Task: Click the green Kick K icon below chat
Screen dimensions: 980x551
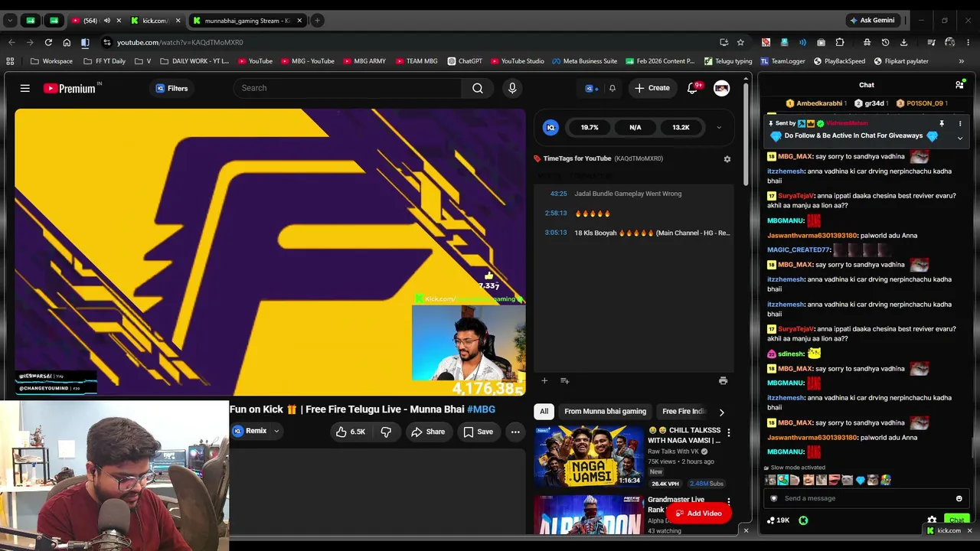Action: (x=803, y=520)
